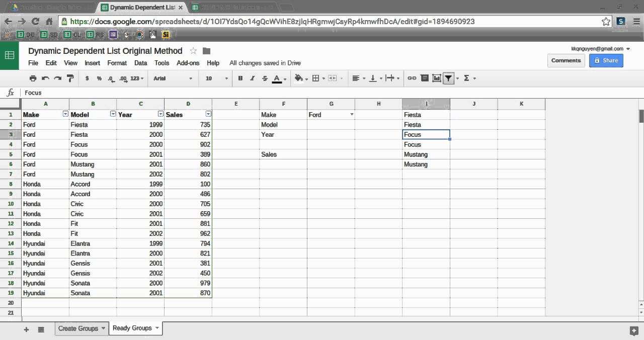
Task: Open horizontal align options
Action: [358, 78]
